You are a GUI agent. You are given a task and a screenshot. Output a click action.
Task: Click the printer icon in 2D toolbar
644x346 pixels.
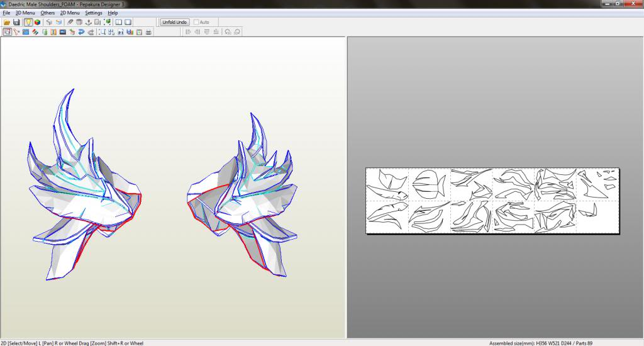pyautogui.click(x=148, y=31)
